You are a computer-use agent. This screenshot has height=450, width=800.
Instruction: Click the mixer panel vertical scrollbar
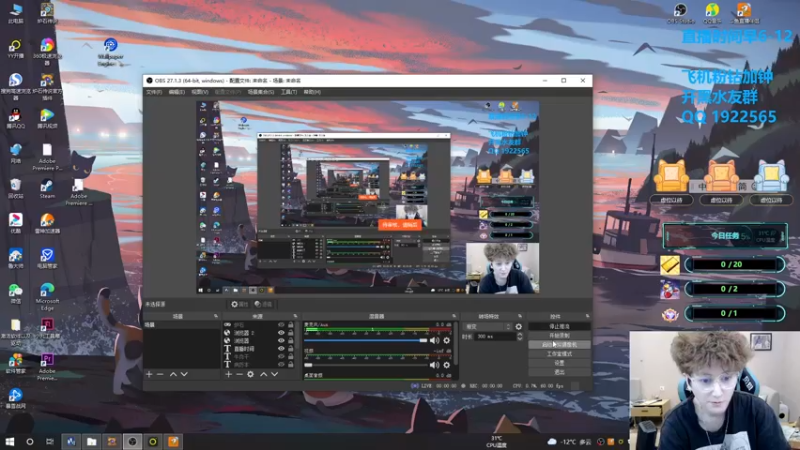click(x=456, y=343)
